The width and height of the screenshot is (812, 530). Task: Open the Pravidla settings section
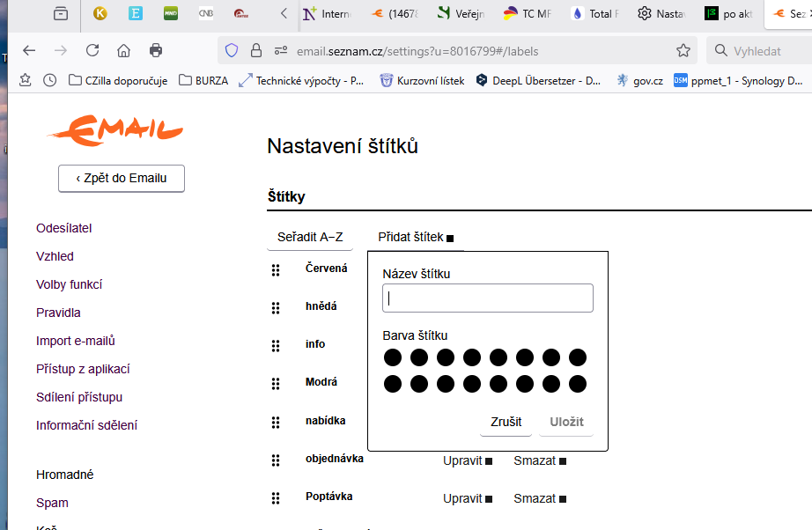[x=58, y=313]
